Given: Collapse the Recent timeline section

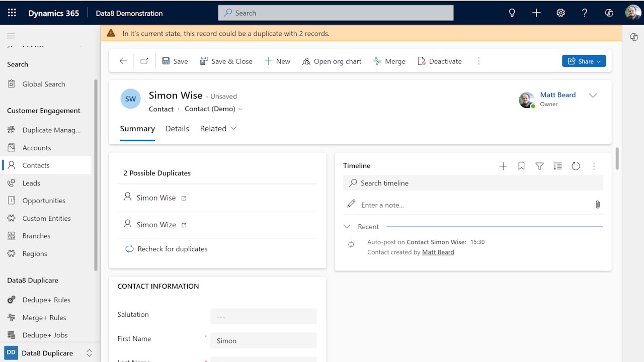Looking at the screenshot, I should coord(347,227).
